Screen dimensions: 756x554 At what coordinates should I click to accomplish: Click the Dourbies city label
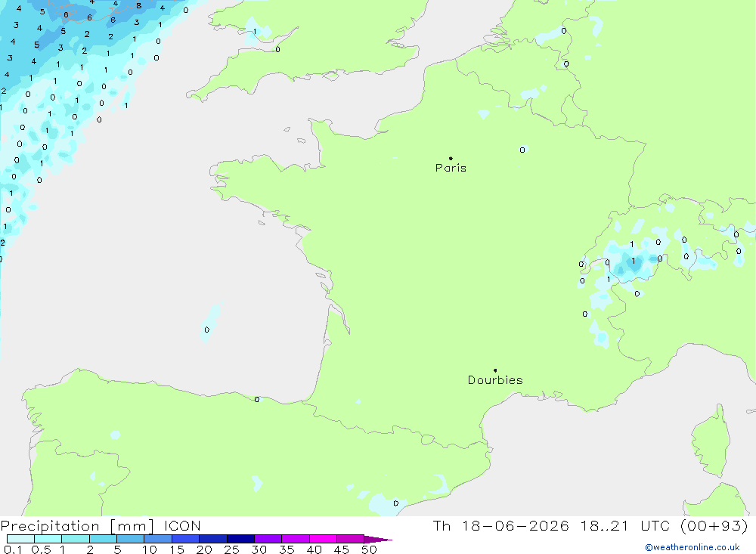tap(495, 380)
